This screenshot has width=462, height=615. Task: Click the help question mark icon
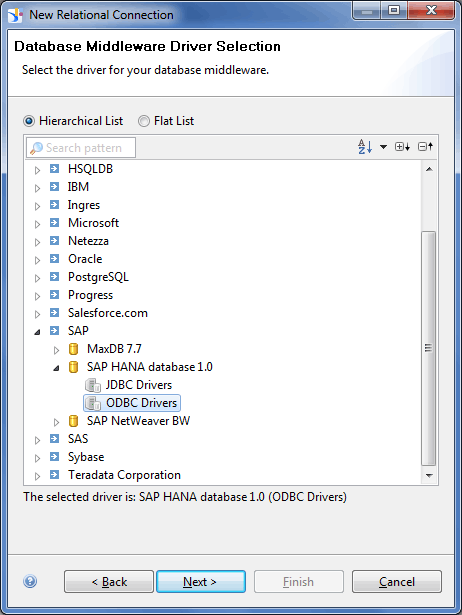pos(30,581)
